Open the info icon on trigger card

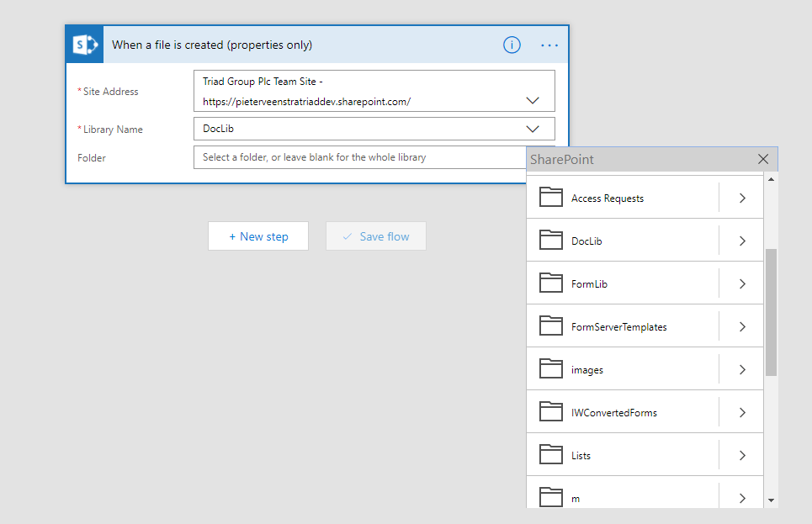pos(512,45)
